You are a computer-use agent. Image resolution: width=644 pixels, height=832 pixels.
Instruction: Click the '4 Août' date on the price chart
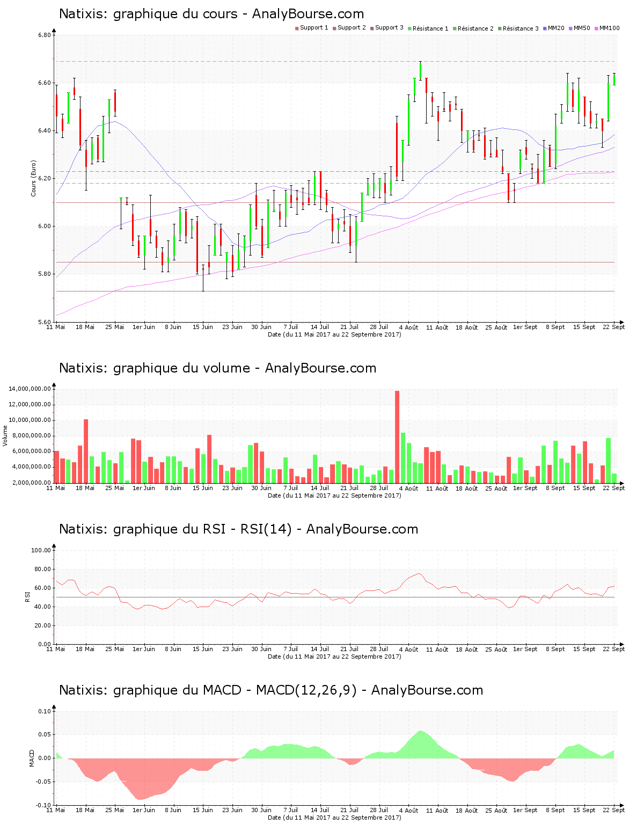click(x=409, y=327)
